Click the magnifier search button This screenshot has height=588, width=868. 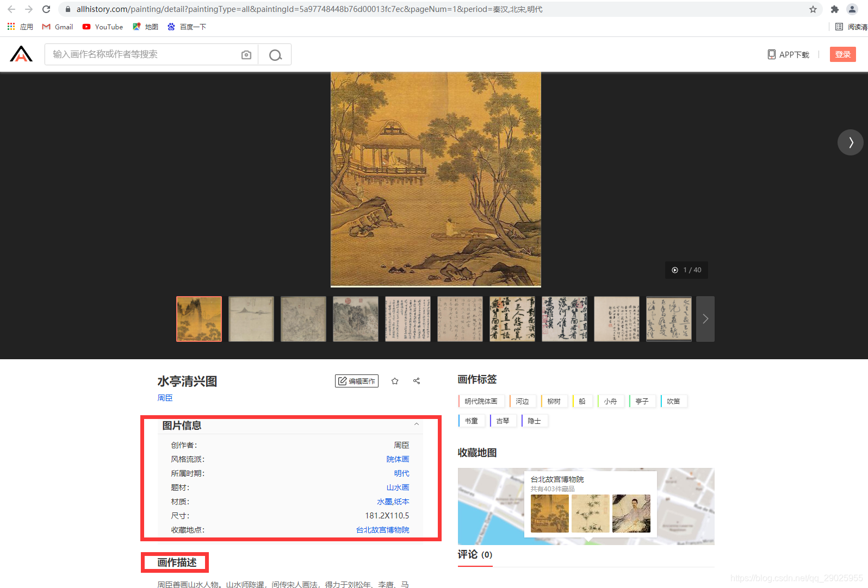tap(275, 55)
